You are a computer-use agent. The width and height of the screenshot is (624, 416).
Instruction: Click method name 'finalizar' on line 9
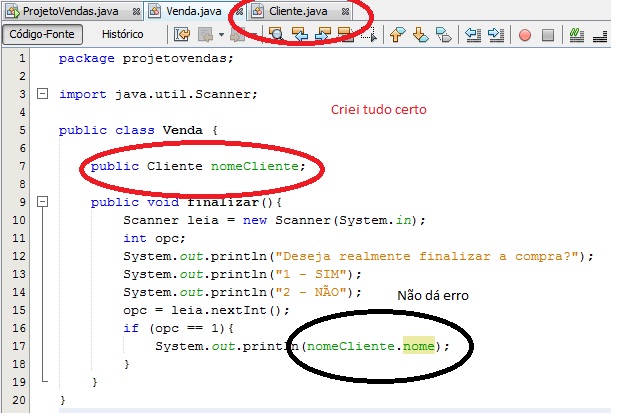[223, 202]
